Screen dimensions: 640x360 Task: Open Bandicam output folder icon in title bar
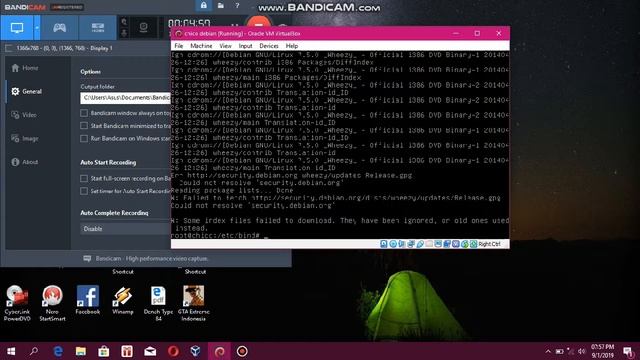pos(220,5)
